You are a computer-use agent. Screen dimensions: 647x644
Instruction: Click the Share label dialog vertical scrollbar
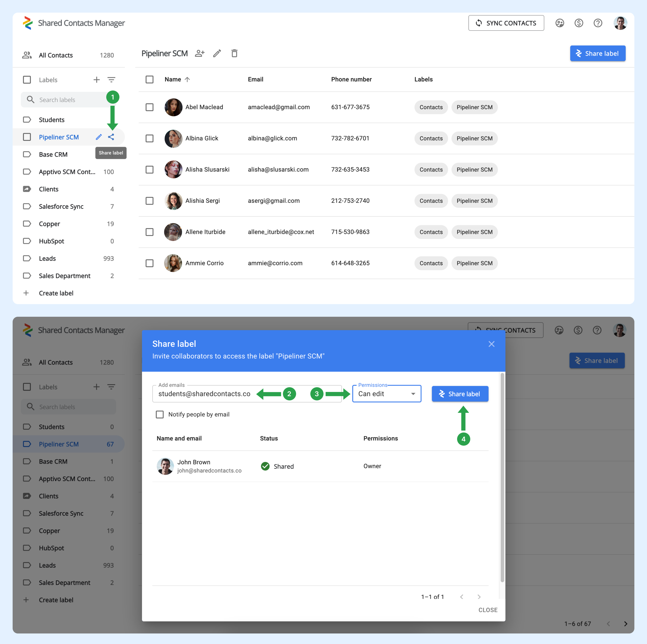click(502, 477)
